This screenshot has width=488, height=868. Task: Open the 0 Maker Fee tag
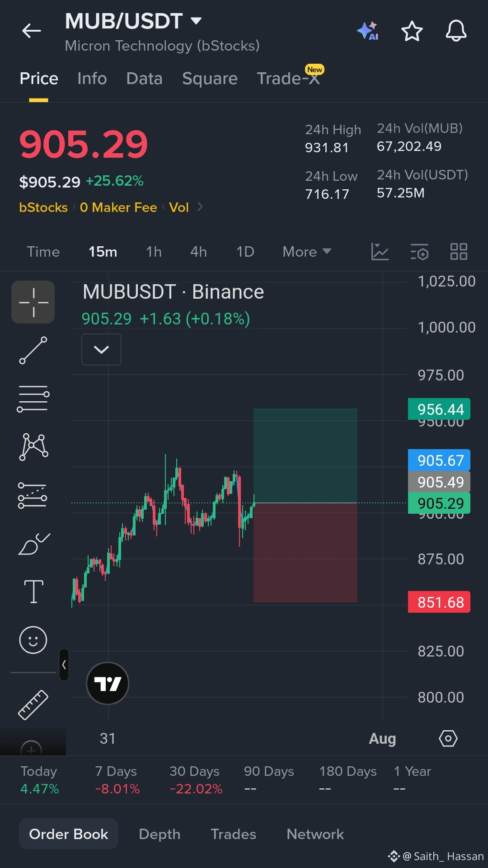[x=118, y=207]
